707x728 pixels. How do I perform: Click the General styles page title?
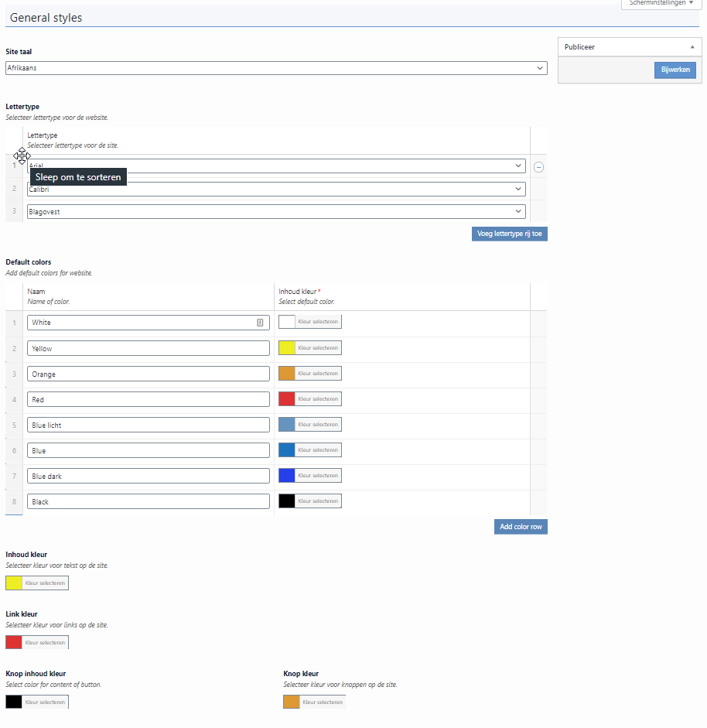pyautogui.click(x=46, y=18)
